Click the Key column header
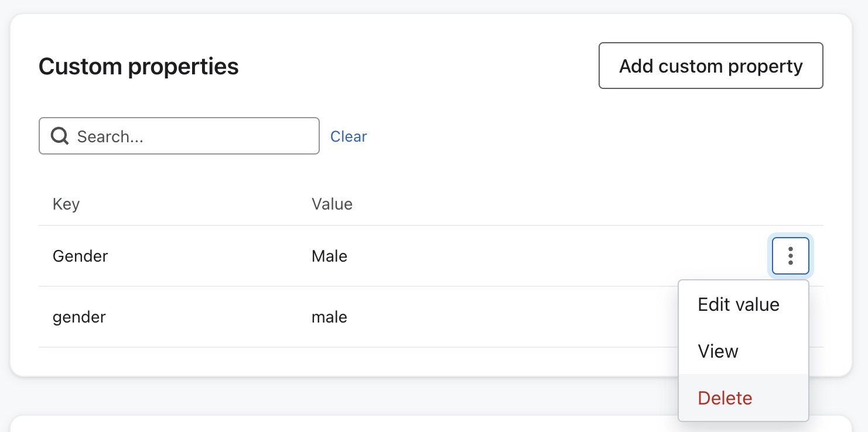This screenshot has width=868, height=432. (x=66, y=204)
